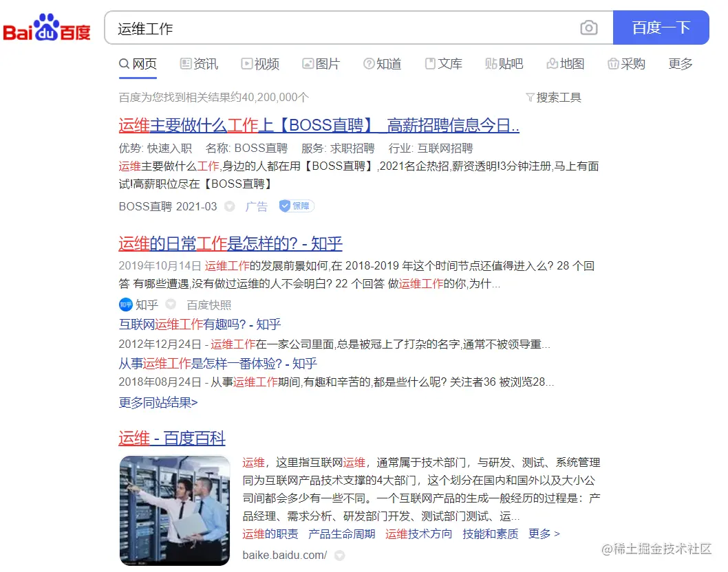728x572 pixels.
Task: Open the 运维 - 百度百科 result link
Action: [173, 438]
